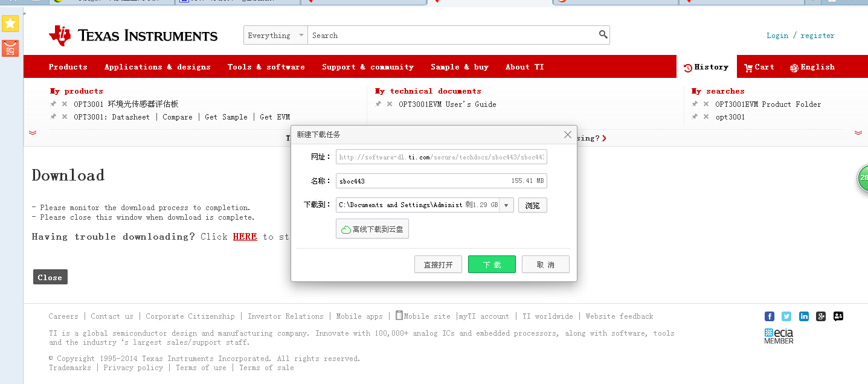The width and height of the screenshot is (868, 384).
Task: Click the 取消 button
Action: pos(545,264)
